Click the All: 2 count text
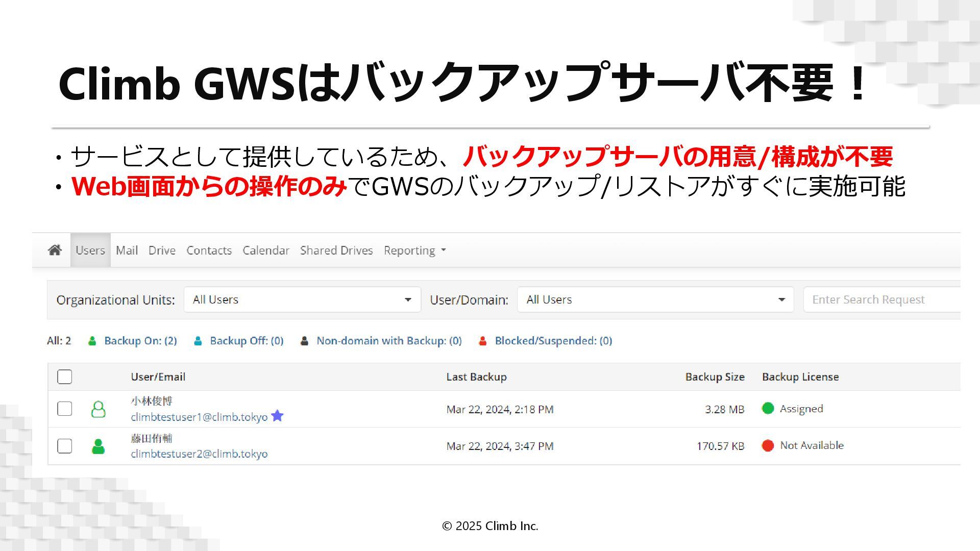The image size is (980, 551). click(x=59, y=341)
